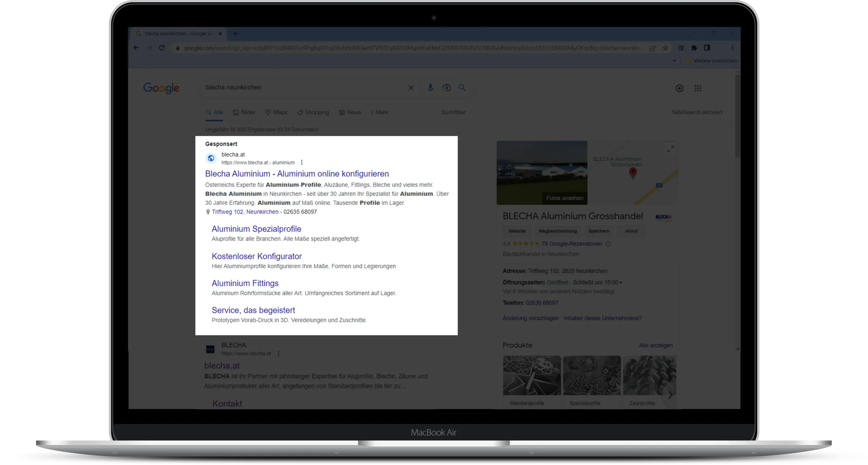
Task: Open the Mehr dropdown in search tabs
Action: pos(380,112)
